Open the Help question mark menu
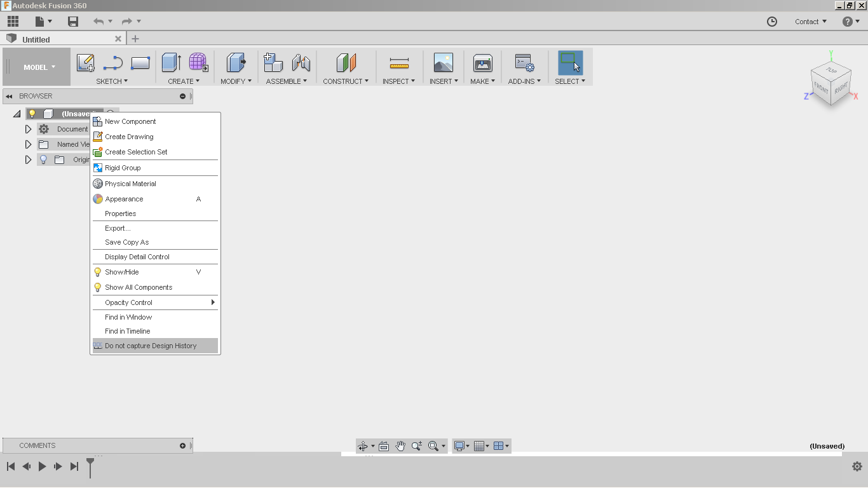The image size is (868, 488). pos(851,22)
